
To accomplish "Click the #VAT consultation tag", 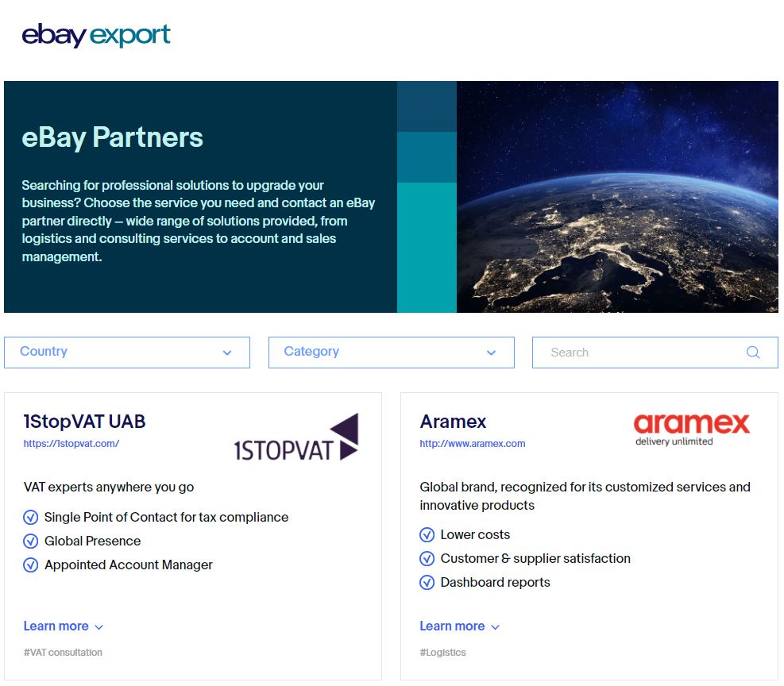I will (63, 652).
